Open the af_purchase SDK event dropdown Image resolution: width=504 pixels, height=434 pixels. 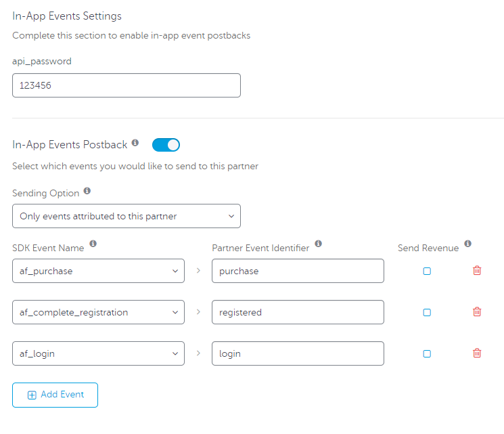click(98, 271)
